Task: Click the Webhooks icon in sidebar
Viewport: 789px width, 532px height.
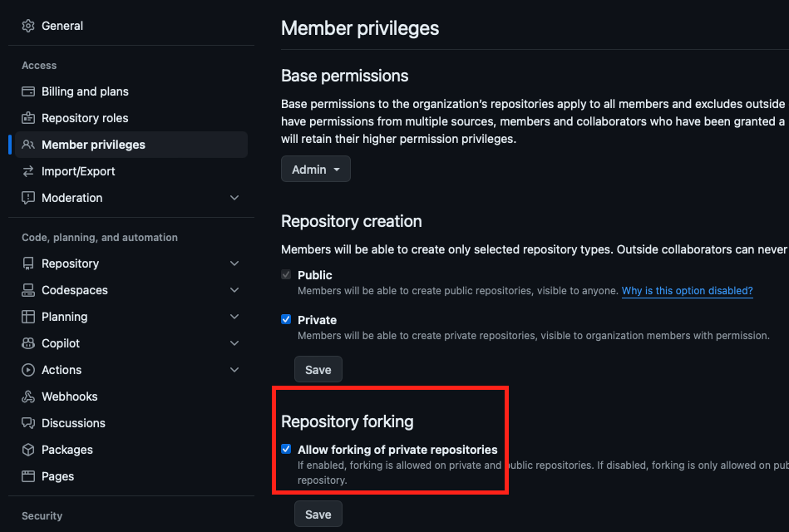Action: coord(28,397)
